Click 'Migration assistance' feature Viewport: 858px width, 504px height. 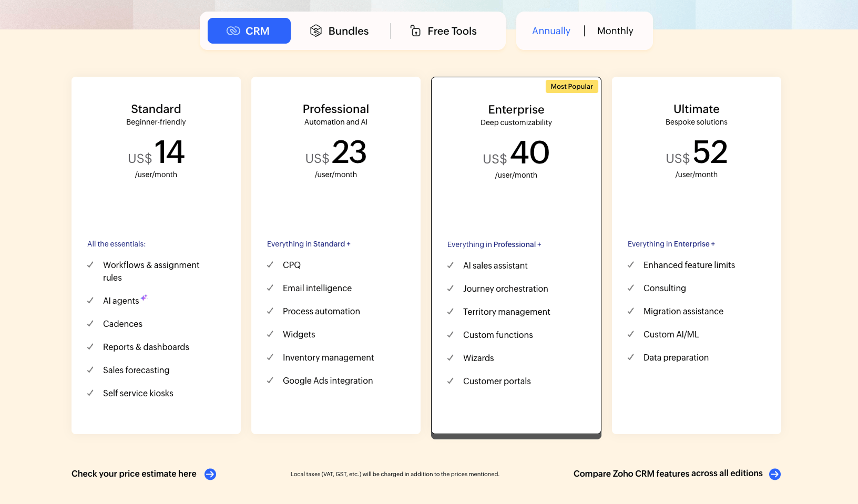[683, 311]
